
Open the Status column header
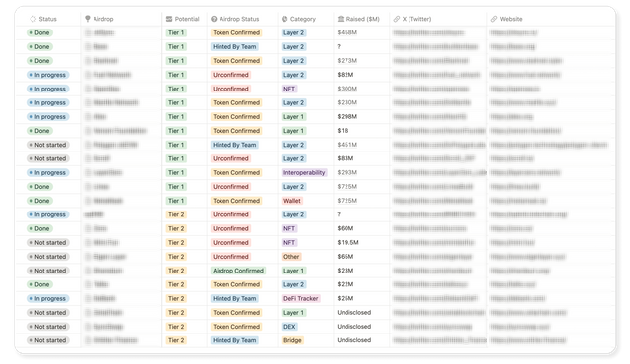48,19
